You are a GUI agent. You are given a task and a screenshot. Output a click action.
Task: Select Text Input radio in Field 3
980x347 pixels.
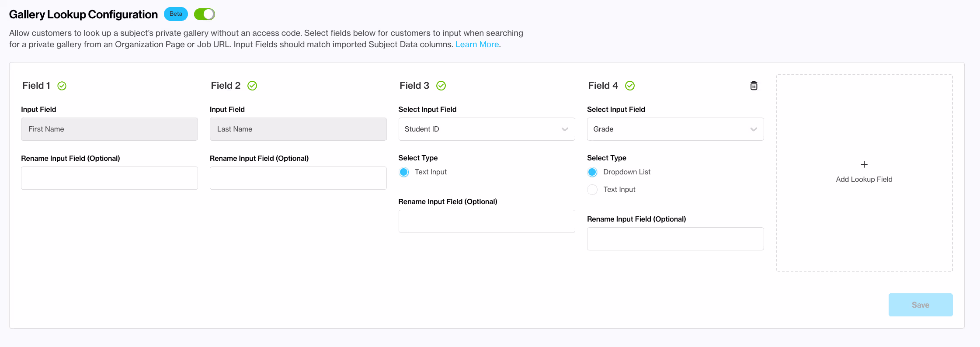[404, 172]
